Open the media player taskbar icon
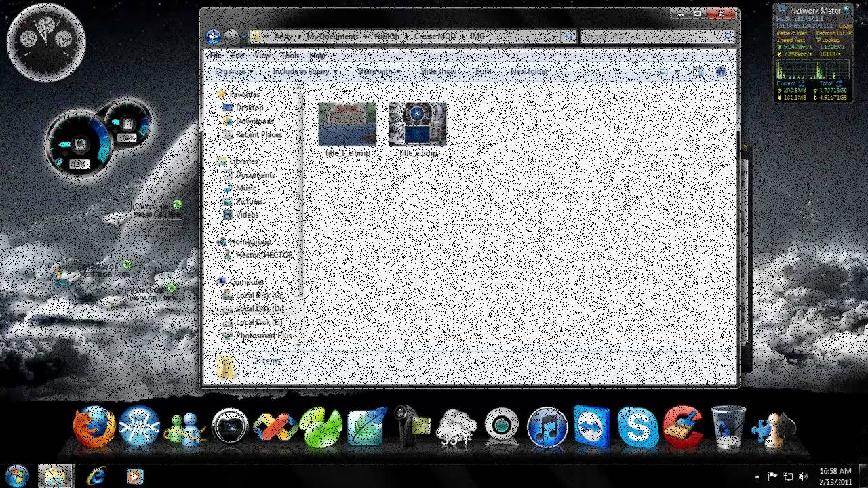The height and width of the screenshot is (488, 868). pos(134,476)
